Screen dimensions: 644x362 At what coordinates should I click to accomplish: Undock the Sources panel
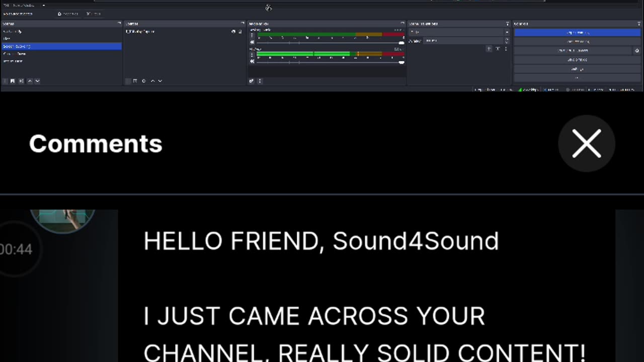click(x=242, y=24)
